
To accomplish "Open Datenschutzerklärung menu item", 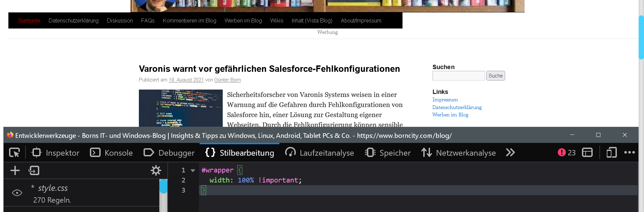I will coord(73,21).
